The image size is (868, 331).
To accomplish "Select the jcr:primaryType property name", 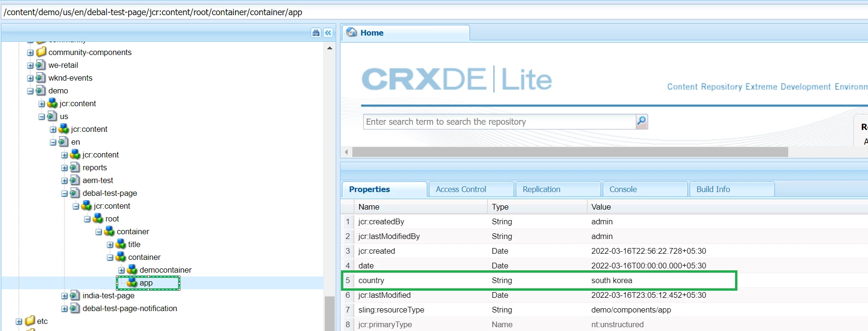I will click(x=385, y=324).
